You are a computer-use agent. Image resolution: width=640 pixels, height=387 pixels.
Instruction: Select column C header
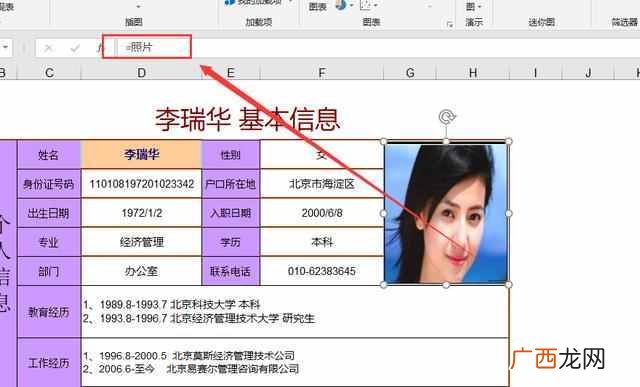49,73
